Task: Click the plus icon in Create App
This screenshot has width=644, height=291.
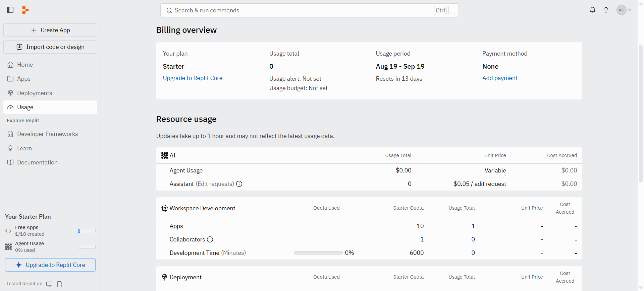Action: pyautogui.click(x=34, y=30)
